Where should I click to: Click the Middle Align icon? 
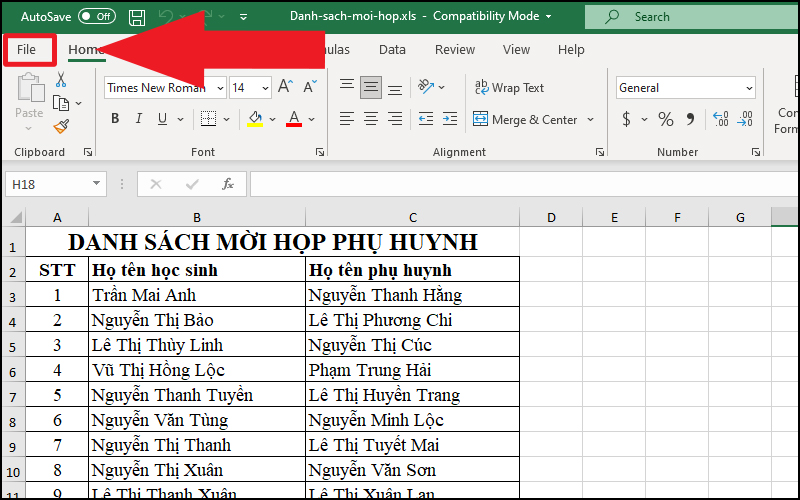pyautogui.click(x=371, y=87)
